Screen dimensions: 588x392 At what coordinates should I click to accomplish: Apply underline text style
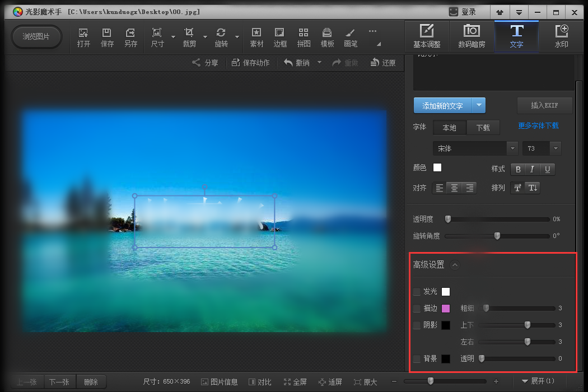tap(547, 169)
